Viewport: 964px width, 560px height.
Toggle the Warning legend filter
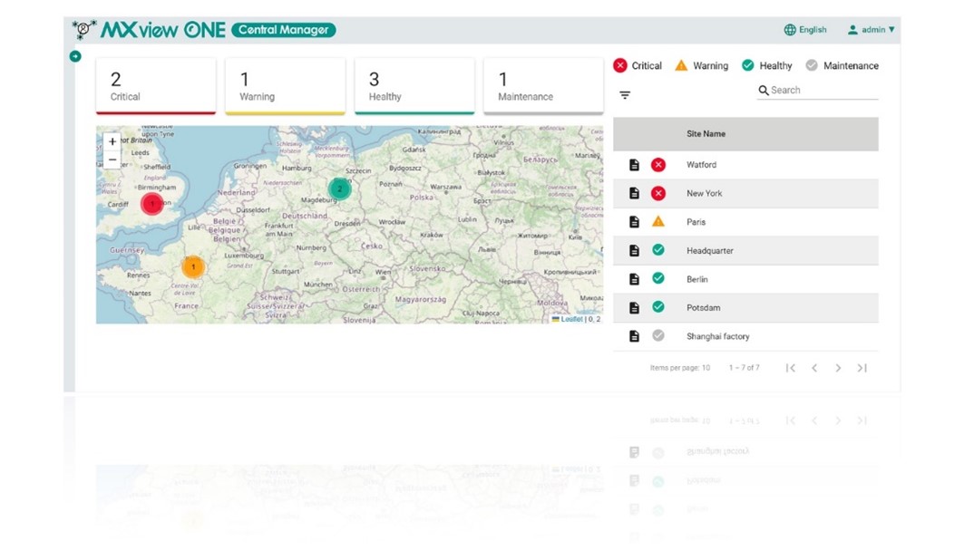click(702, 66)
